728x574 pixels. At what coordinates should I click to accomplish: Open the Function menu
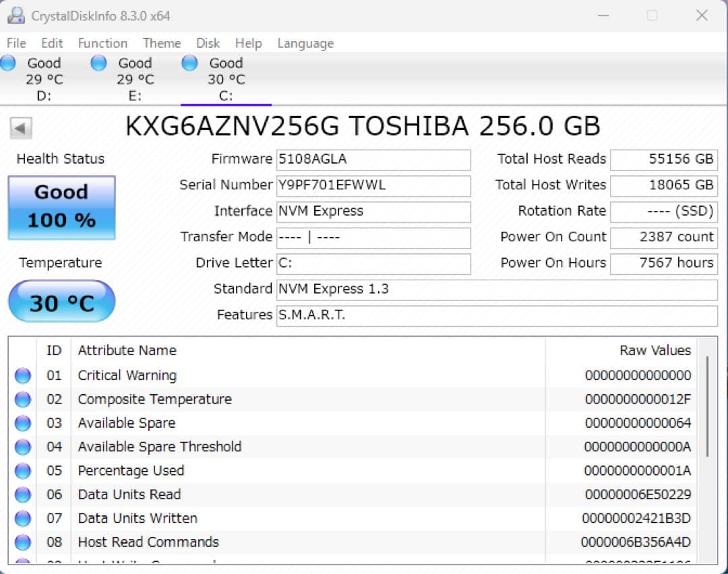(102, 42)
